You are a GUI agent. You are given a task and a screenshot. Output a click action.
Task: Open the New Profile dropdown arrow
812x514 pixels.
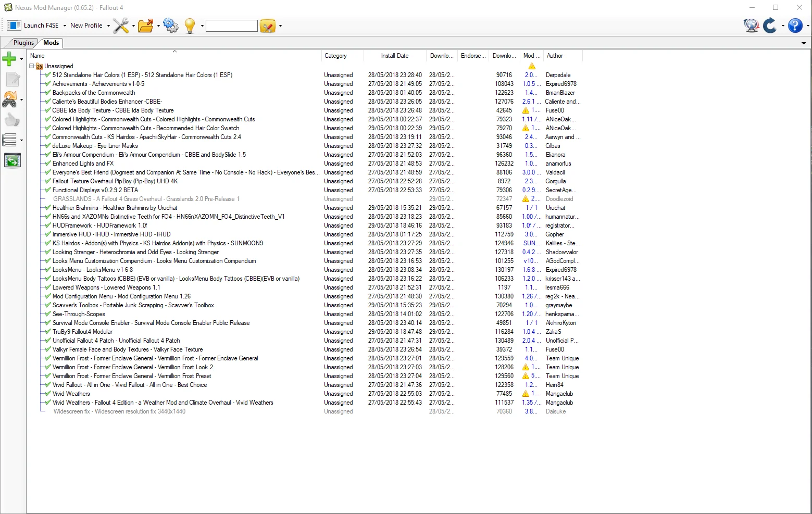click(108, 26)
